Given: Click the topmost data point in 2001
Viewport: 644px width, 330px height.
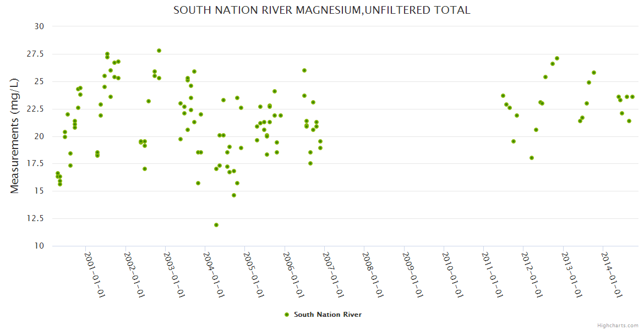Looking at the screenshot, I should pyautogui.click(x=107, y=54).
